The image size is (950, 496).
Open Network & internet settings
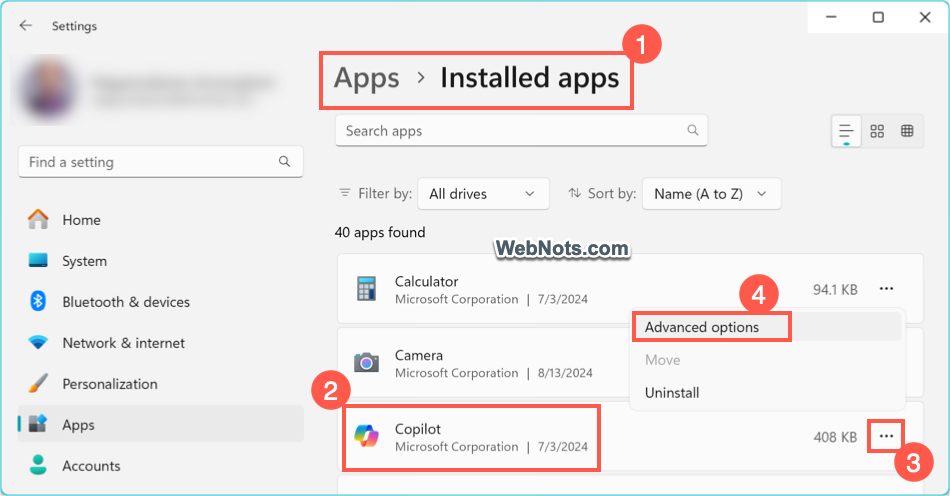[x=161, y=343]
